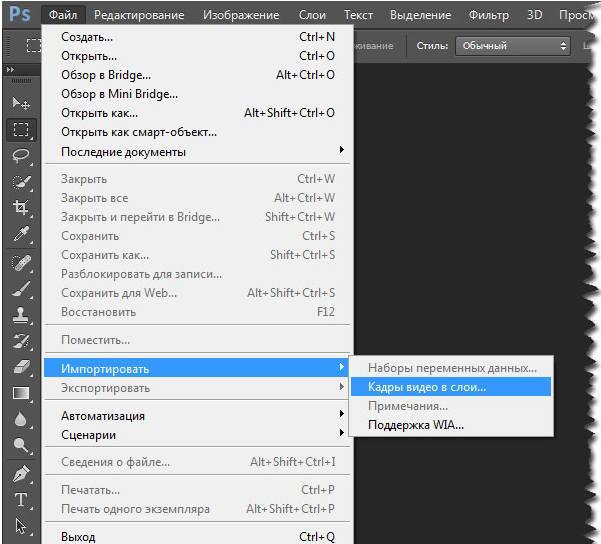Select the Eyedropper tool
The image size is (601, 544).
pos(21,234)
